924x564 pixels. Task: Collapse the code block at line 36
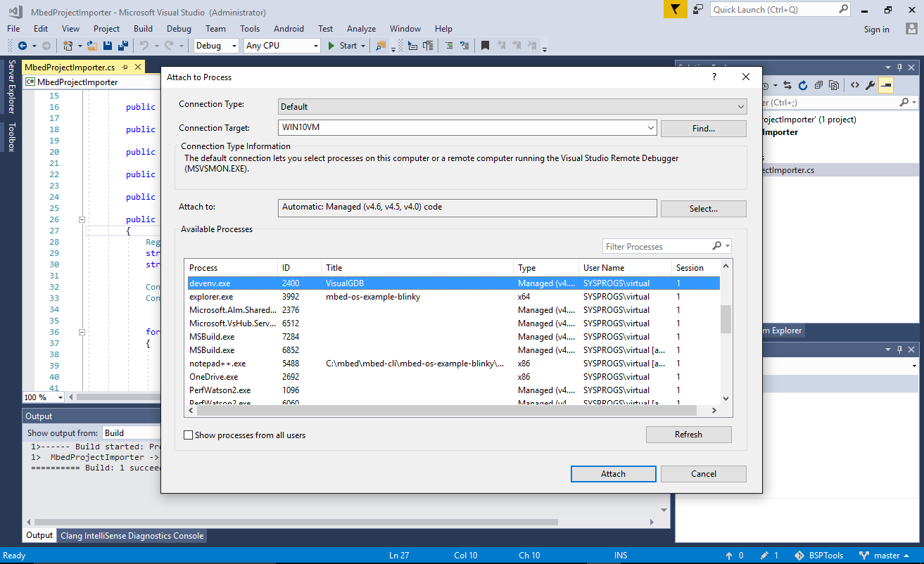coord(82,332)
